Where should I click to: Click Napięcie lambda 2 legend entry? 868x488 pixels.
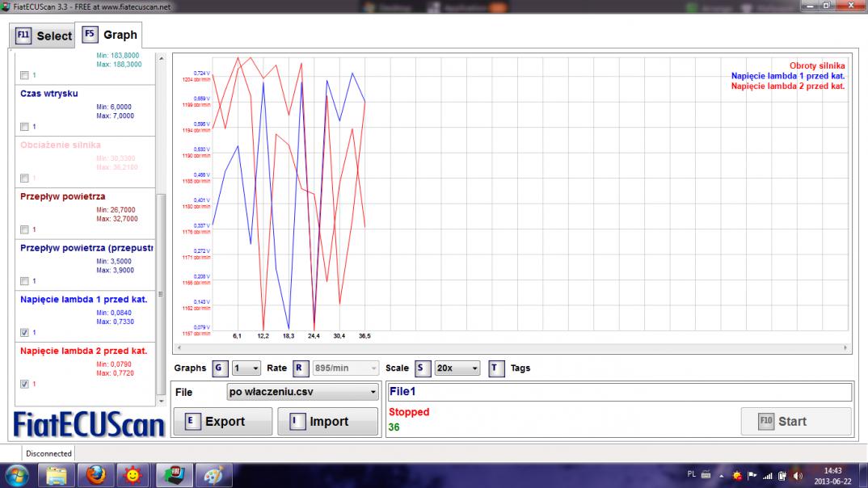(x=788, y=86)
